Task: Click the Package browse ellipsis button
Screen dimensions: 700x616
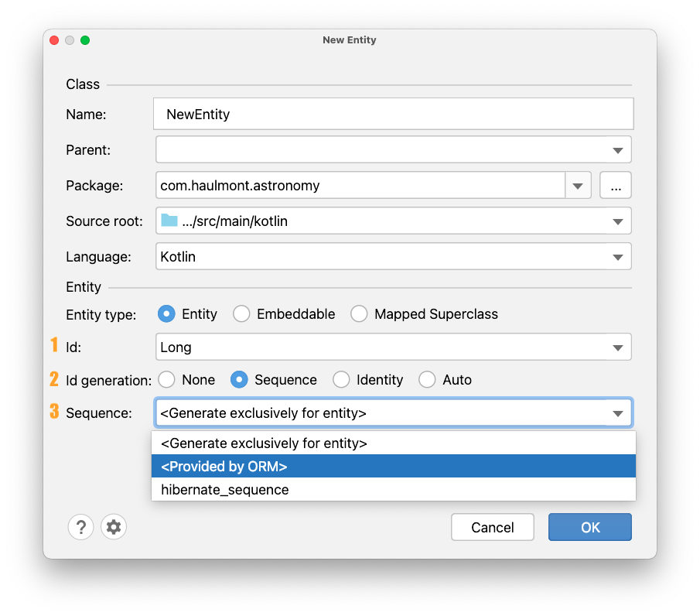Action: (x=616, y=186)
